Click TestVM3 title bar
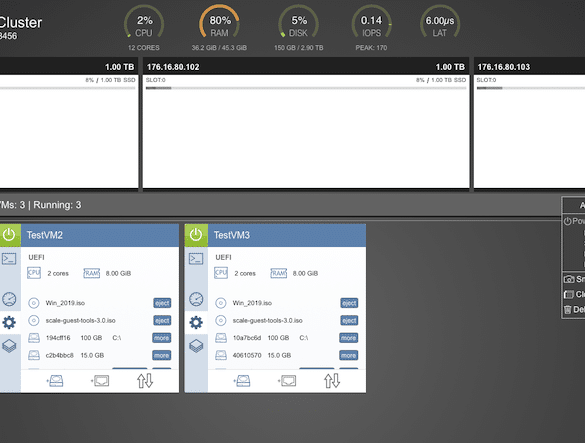 coord(287,235)
